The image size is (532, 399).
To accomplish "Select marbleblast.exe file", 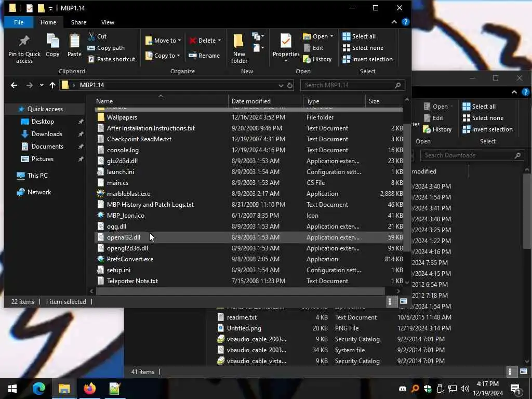I will pos(248,194).
